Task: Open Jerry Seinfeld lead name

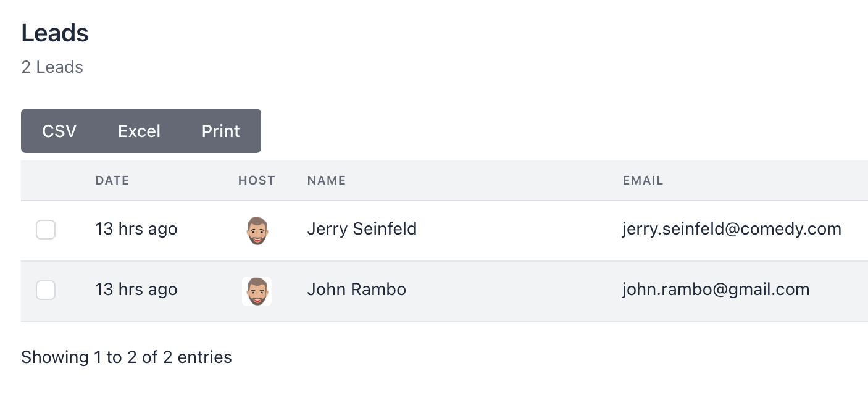Action: (x=362, y=229)
